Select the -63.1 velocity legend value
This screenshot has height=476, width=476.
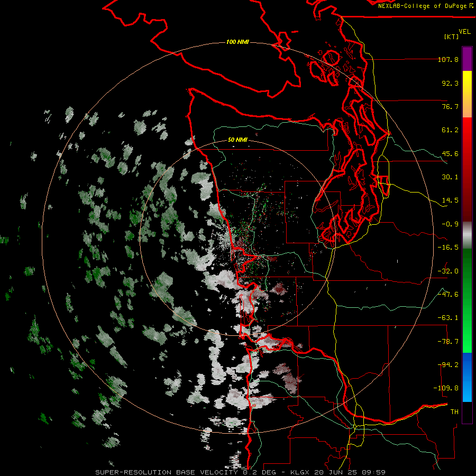(x=448, y=318)
